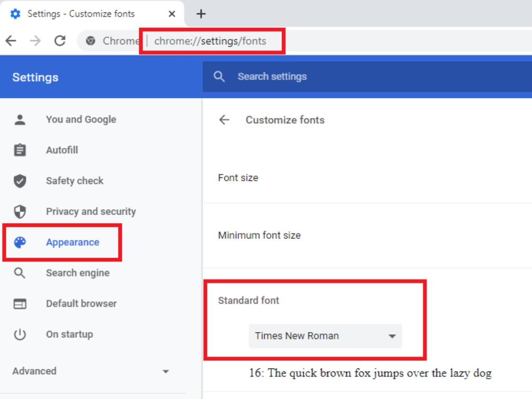
Task: Click the Autofill clipboard icon
Action: coord(20,150)
